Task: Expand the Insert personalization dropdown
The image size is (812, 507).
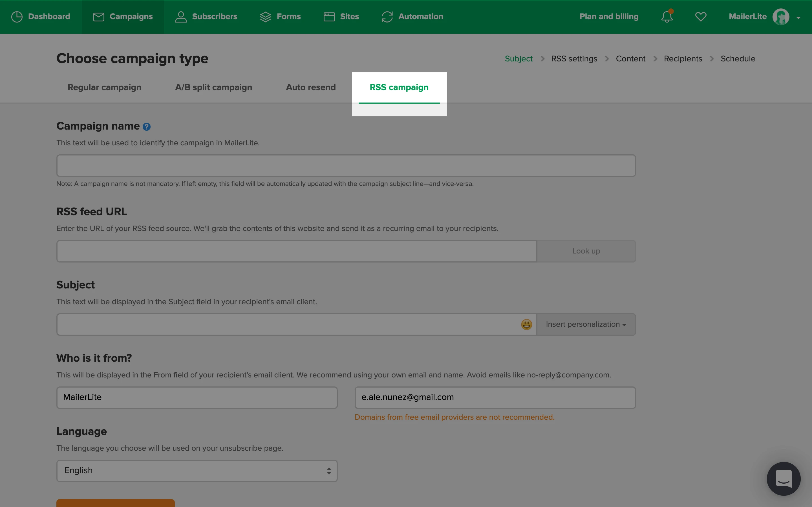Action: pyautogui.click(x=586, y=324)
